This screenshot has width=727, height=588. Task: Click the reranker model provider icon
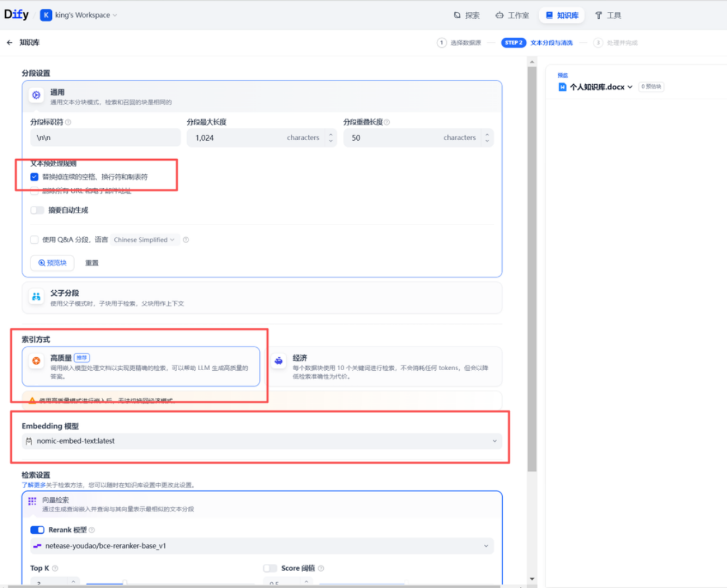(x=37, y=546)
